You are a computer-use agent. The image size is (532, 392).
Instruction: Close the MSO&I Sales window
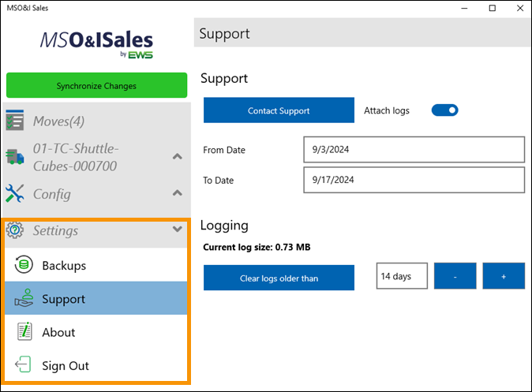click(x=520, y=8)
